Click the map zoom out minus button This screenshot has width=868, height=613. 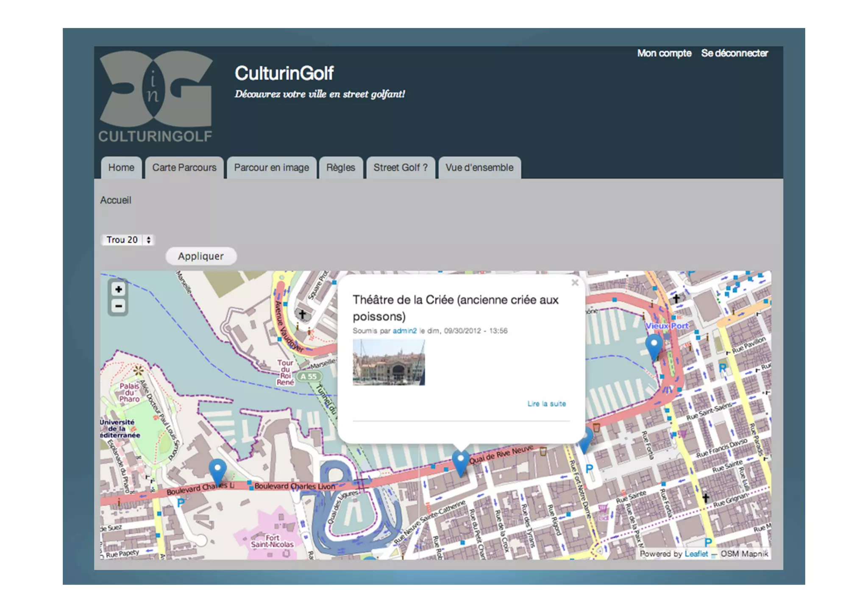tap(119, 306)
